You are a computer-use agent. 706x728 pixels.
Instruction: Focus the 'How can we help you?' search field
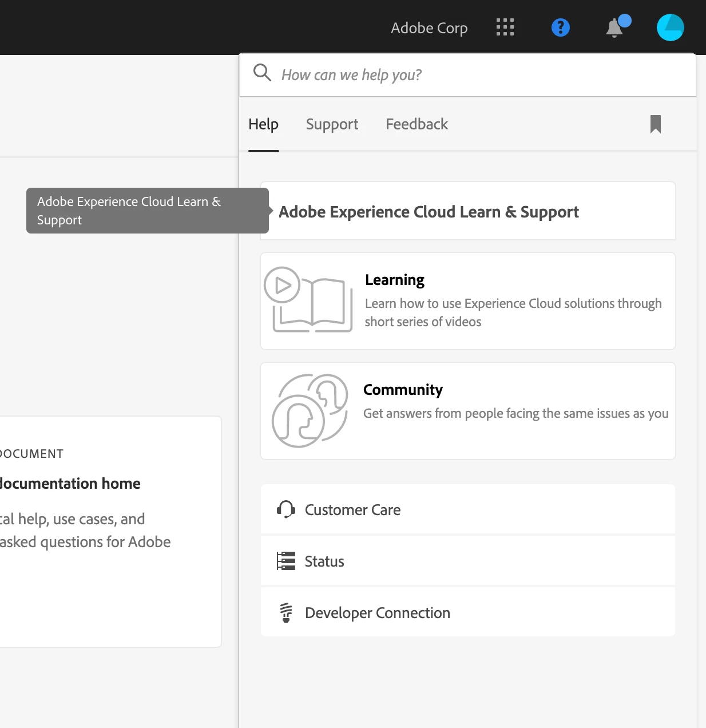(x=468, y=75)
